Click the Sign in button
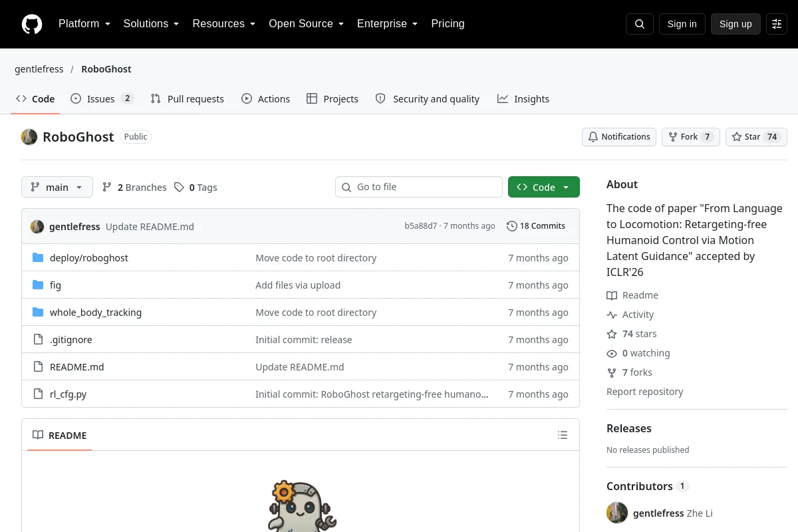The height and width of the screenshot is (532, 798). point(682,24)
